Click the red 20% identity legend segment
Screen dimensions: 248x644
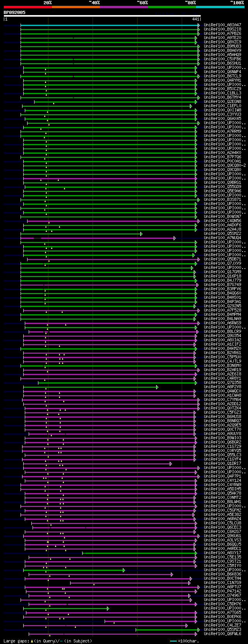click(x=28, y=7)
